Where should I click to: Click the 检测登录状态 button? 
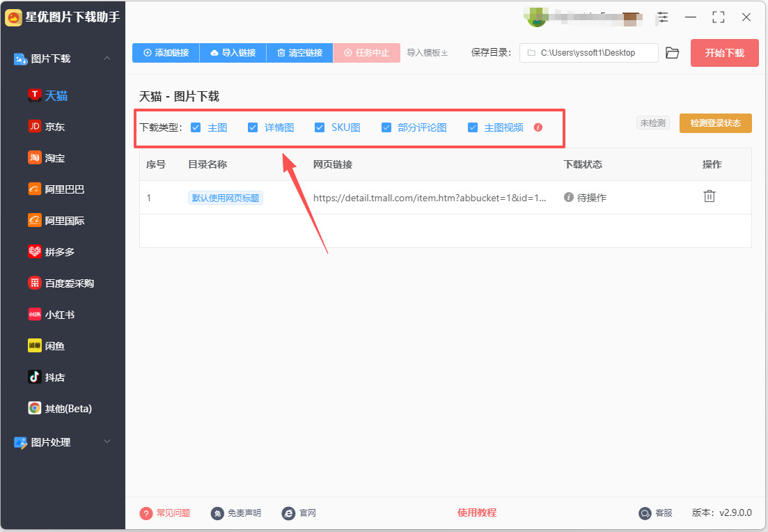pos(715,123)
